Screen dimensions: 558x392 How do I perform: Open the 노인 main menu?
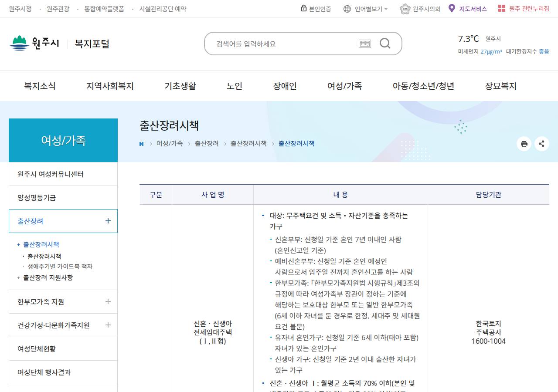click(x=235, y=86)
